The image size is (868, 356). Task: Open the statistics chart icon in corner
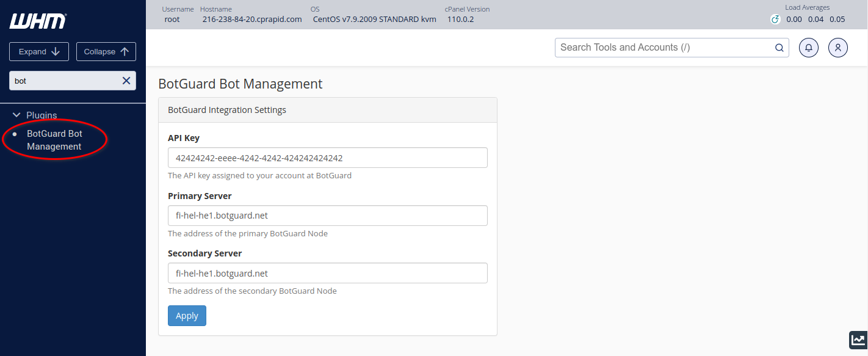[858, 340]
